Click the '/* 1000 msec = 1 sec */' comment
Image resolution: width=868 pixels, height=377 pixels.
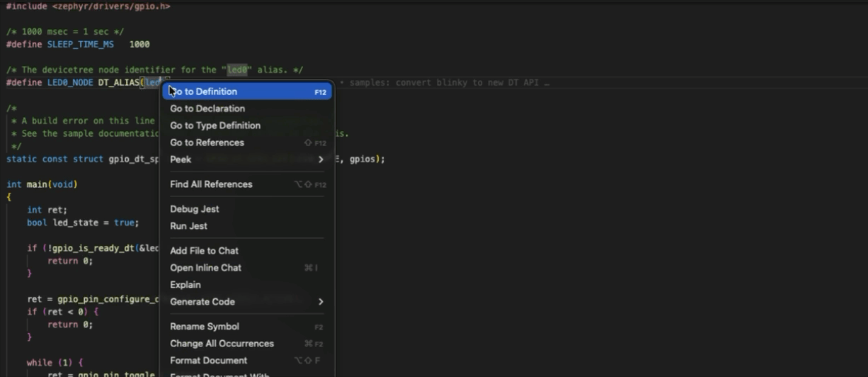tap(65, 32)
